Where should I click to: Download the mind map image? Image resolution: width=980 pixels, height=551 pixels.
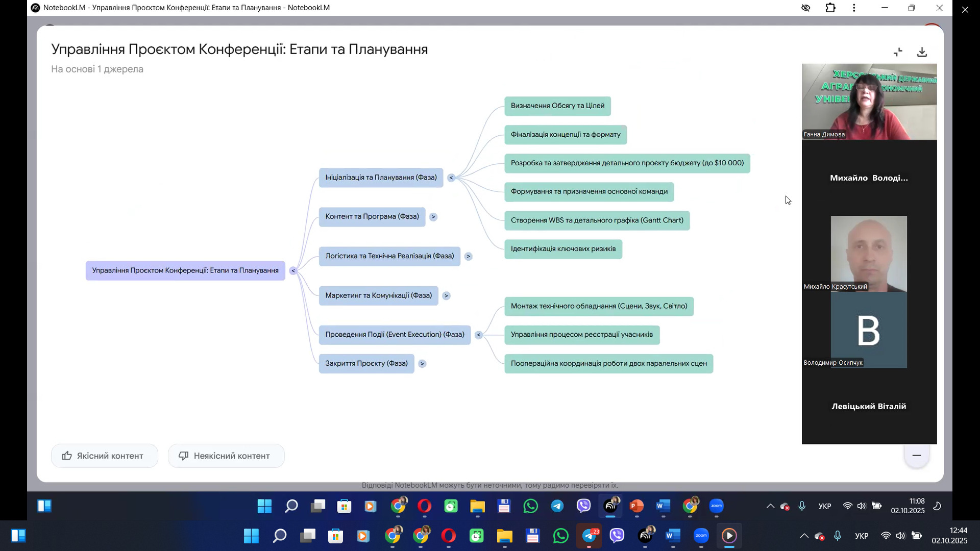[x=922, y=52]
